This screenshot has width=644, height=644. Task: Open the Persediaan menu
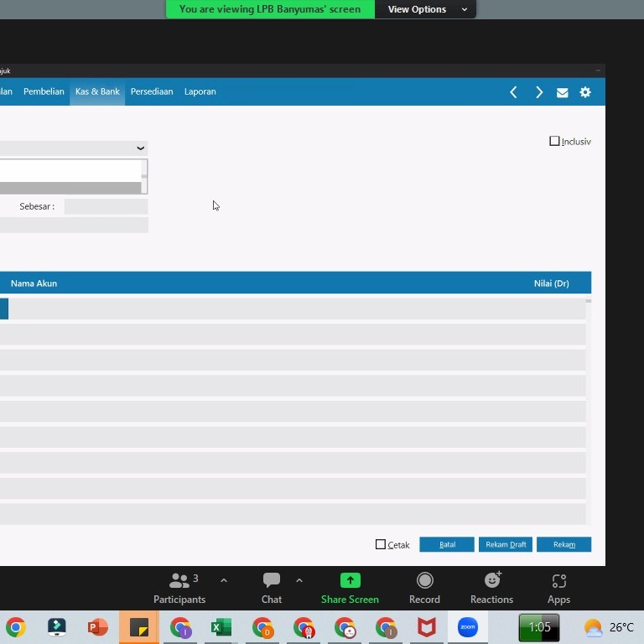(152, 91)
